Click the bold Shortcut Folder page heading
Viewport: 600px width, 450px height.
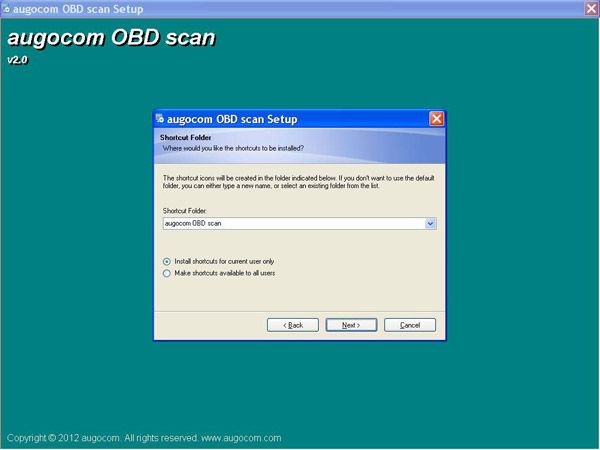pos(184,137)
